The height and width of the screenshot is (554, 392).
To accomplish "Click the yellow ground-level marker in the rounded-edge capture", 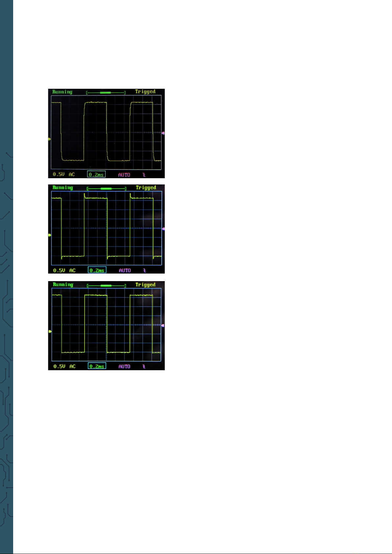I will tap(49, 139).
